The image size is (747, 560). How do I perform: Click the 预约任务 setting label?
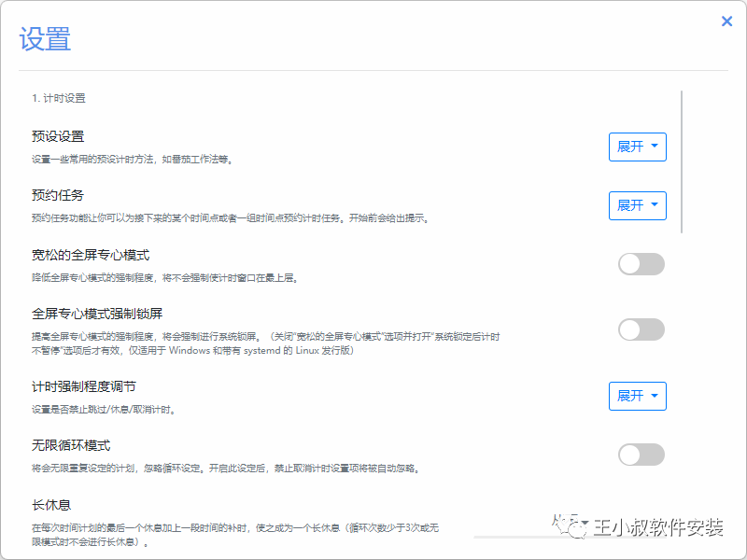click(x=58, y=195)
